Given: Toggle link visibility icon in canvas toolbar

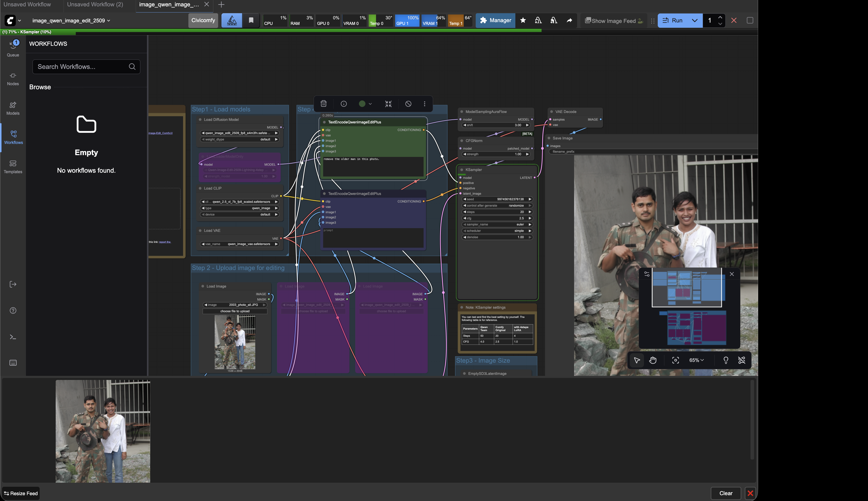Looking at the screenshot, I should pyautogui.click(x=742, y=360).
